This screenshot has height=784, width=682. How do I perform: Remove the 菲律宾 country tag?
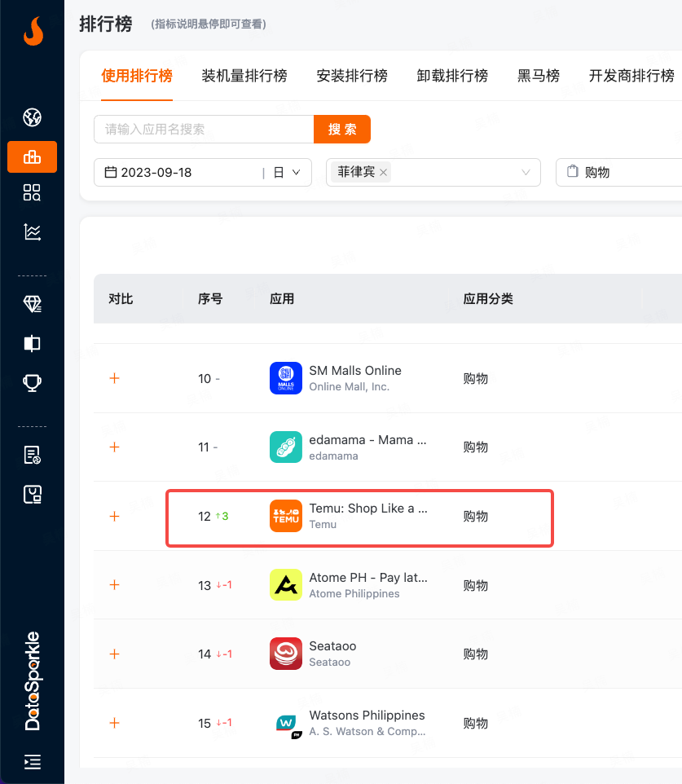point(384,173)
